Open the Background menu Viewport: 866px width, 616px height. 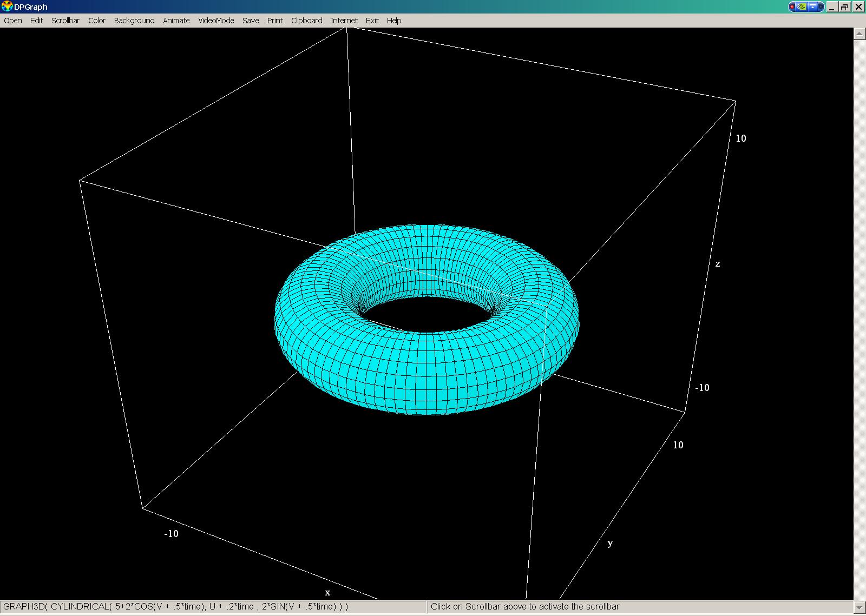[134, 21]
